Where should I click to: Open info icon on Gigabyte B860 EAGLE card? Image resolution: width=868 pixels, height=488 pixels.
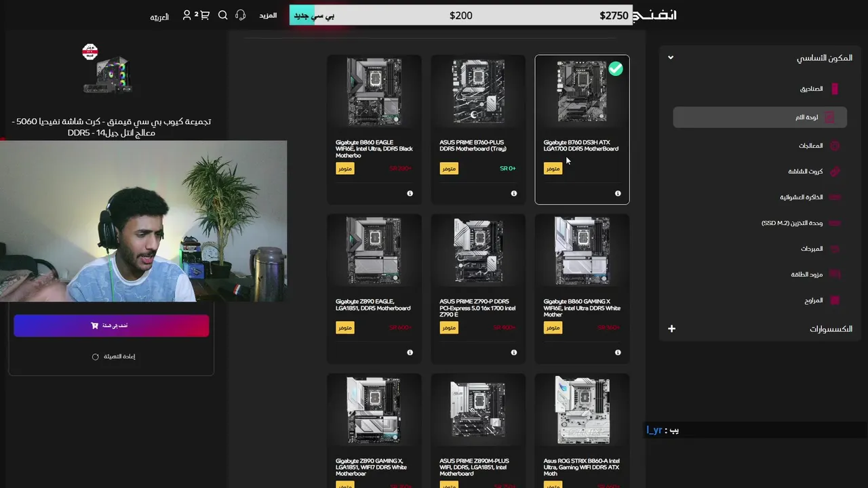[410, 193]
